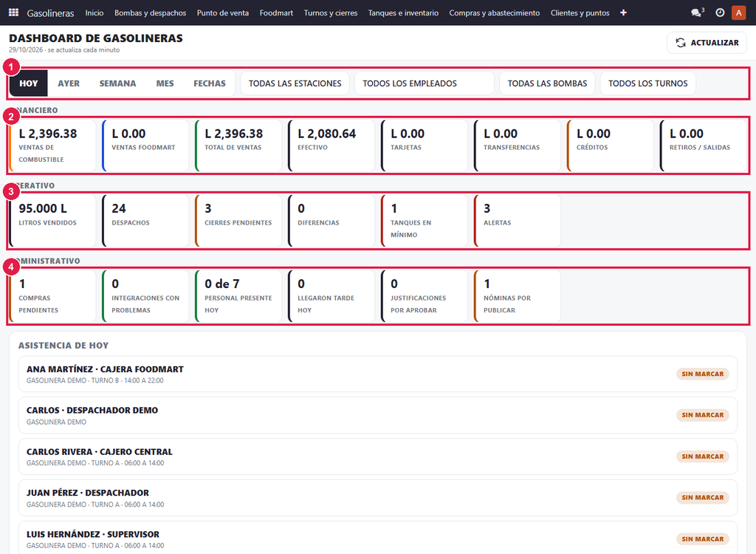Click the ACTUALIZAR button
This screenshot has width=756, height=554.
point(707,42)
